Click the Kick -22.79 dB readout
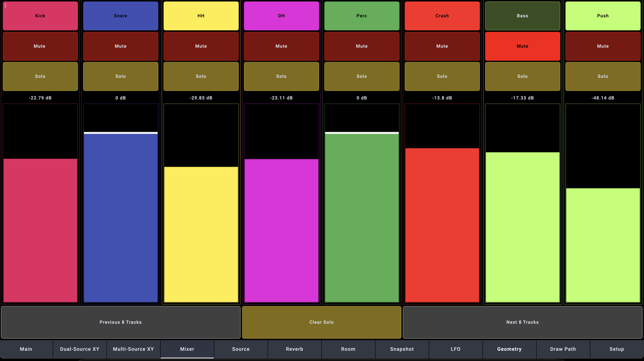This screenshot has height=361, width=644. pos(40,98)
